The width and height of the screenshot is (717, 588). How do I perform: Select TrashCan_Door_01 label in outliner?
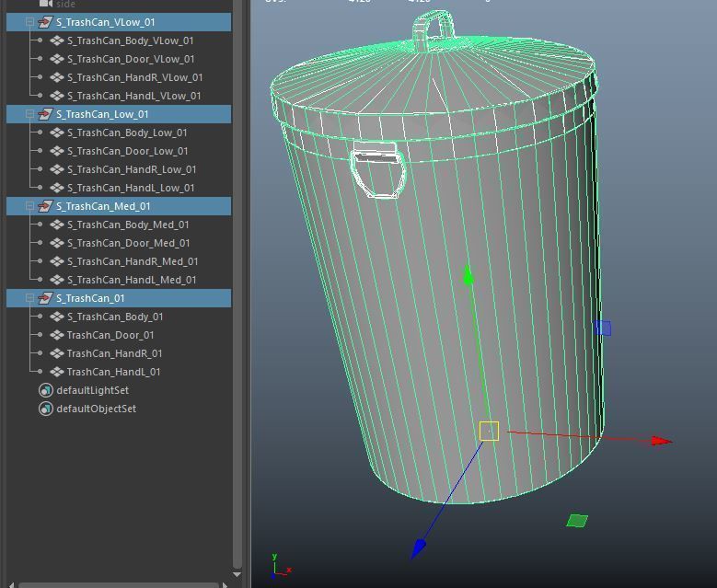(110, 335)
